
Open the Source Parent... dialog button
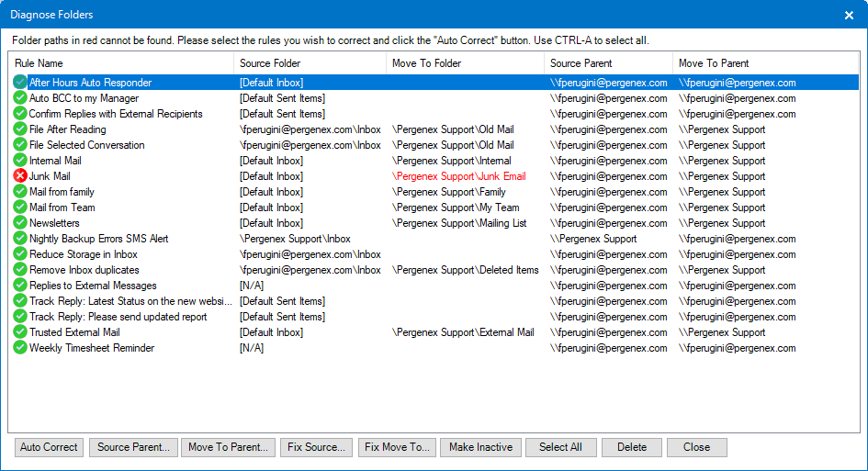coord(133,447)
